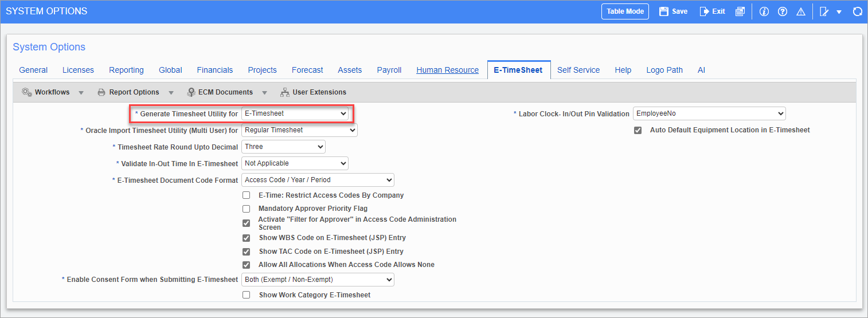Open Generate Timesheet Utility for dropdown
Viewport: 868px width, 318px height.
click(295, 113)
